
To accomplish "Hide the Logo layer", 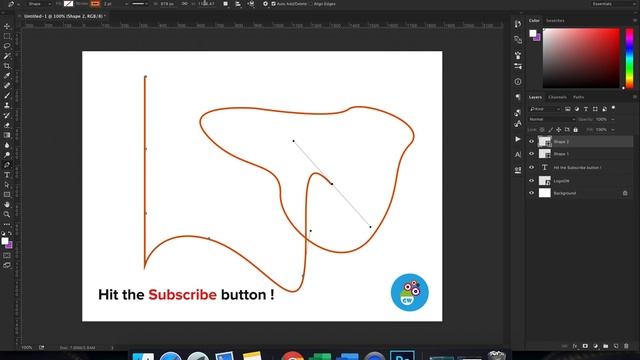I will point(531,180).
